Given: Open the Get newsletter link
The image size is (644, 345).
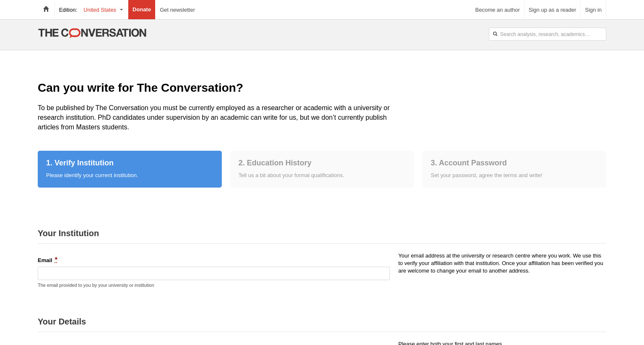Looking at the screenshot, I should [177, 10].
